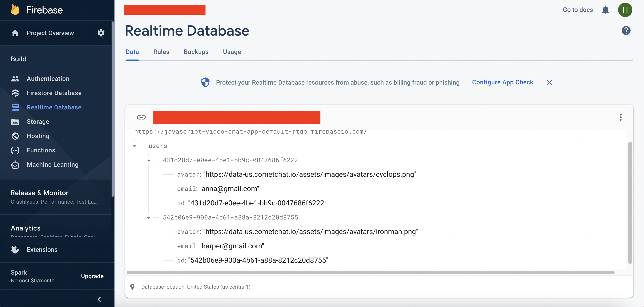Open Hosting in the sidebar

[x=38, y=136]
